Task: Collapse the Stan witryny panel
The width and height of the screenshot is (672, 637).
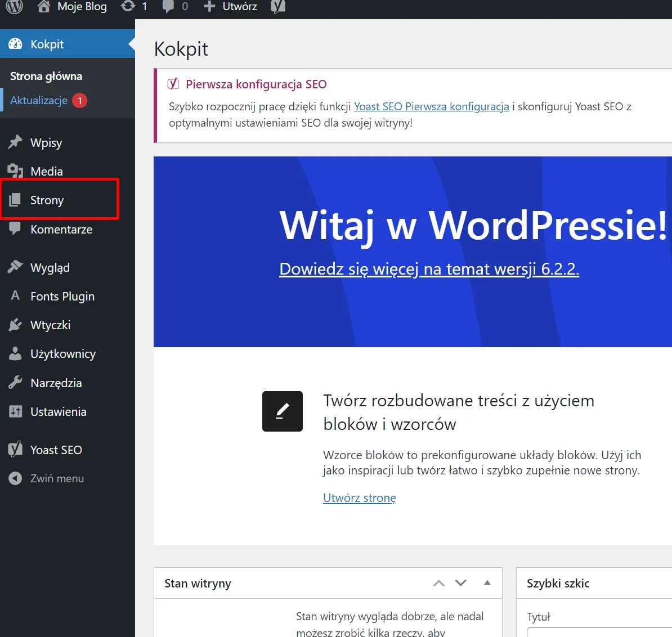Action: (487, 583)
